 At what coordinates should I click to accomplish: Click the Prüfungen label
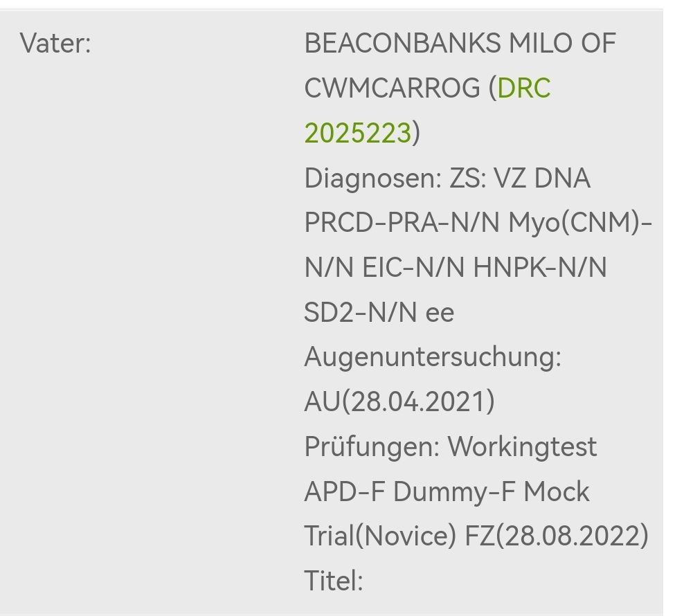[x=372, y=446]
